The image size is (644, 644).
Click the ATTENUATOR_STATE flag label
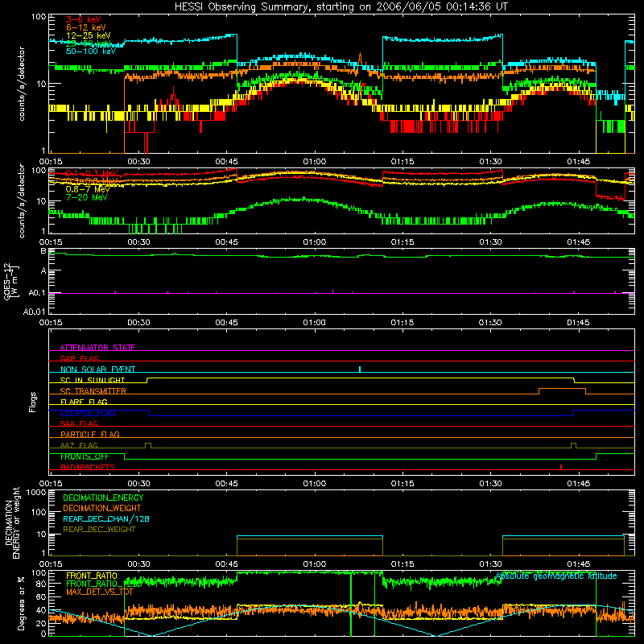click(x=97, y=348)
